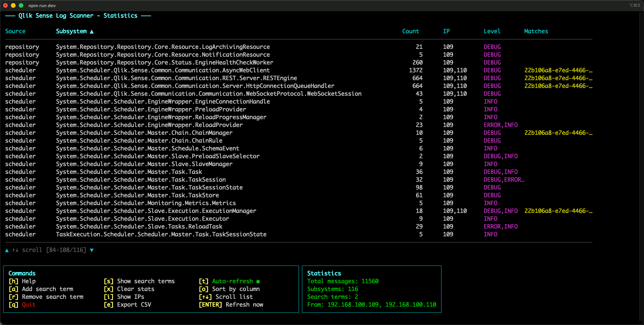Select the EngineHealthCheckWorker subsystem row
Screen dimensions: 644x325
(x=164, y=62)
